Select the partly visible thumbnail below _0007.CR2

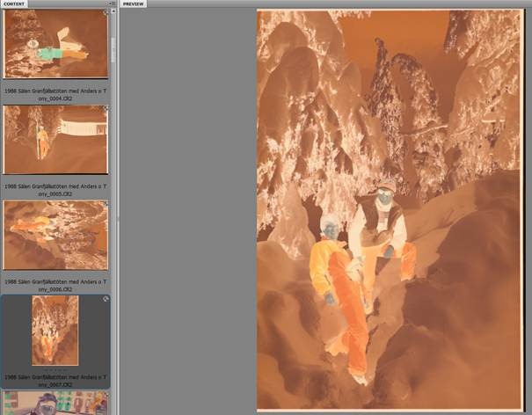55,403
